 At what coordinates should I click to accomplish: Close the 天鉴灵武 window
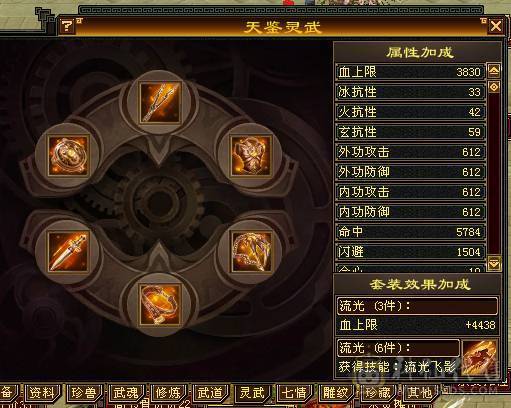(x=496, y=26)
